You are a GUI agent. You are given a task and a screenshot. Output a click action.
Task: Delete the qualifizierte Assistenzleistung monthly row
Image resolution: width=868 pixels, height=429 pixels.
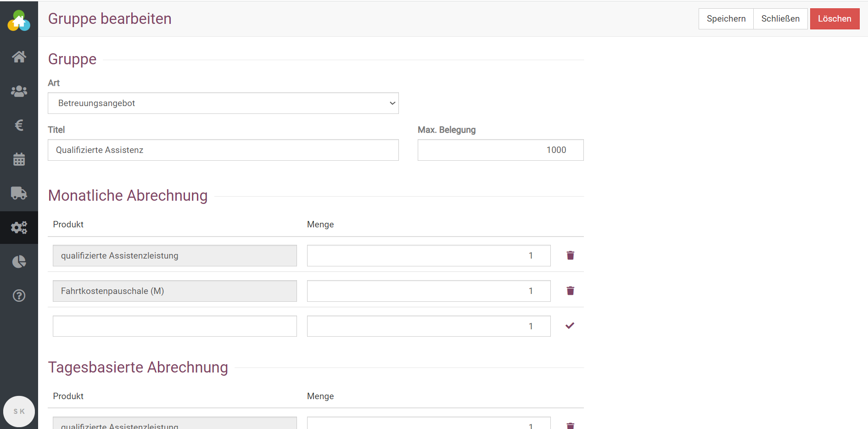570,255
